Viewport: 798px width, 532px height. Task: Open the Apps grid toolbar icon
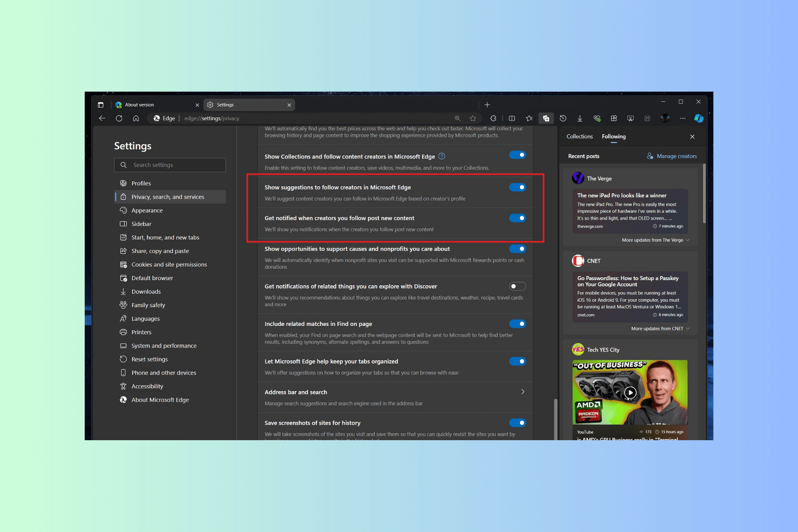point(614,118)
